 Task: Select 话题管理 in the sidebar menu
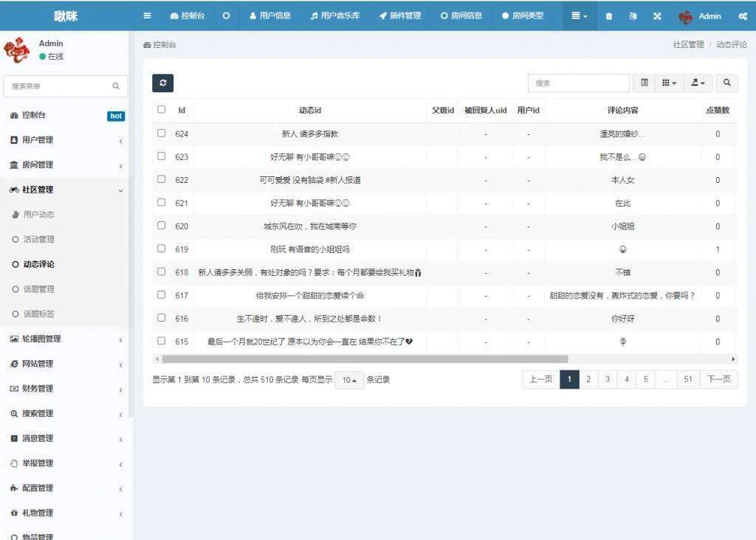[38, 289]
